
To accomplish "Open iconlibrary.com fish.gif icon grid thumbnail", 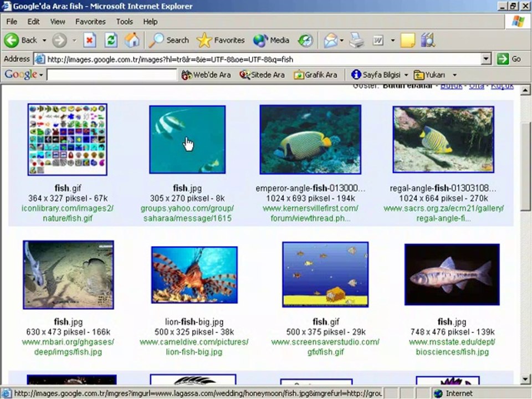I will [68, 140].
